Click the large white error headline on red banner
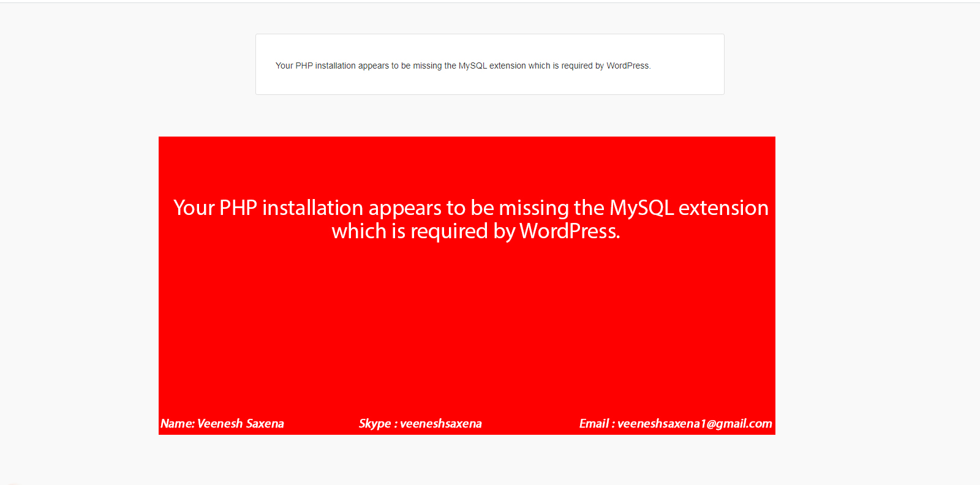The width and height of the screenshot is (980, 485). (470, 219)
